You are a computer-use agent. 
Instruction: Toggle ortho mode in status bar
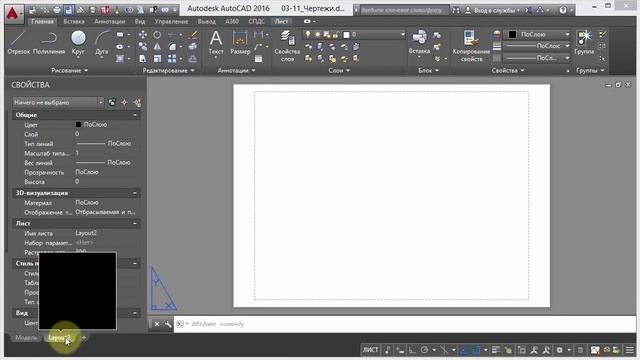click(412, 350)
